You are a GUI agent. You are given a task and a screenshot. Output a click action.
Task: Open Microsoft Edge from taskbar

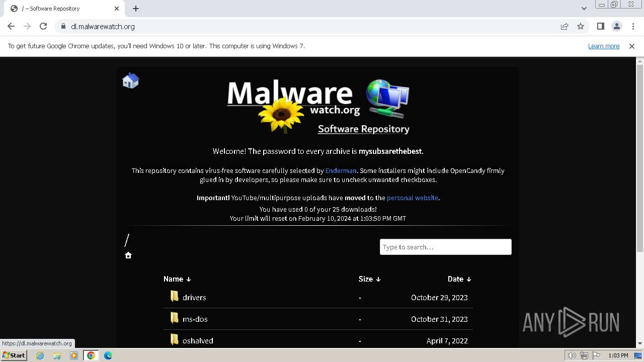point(108,355)
